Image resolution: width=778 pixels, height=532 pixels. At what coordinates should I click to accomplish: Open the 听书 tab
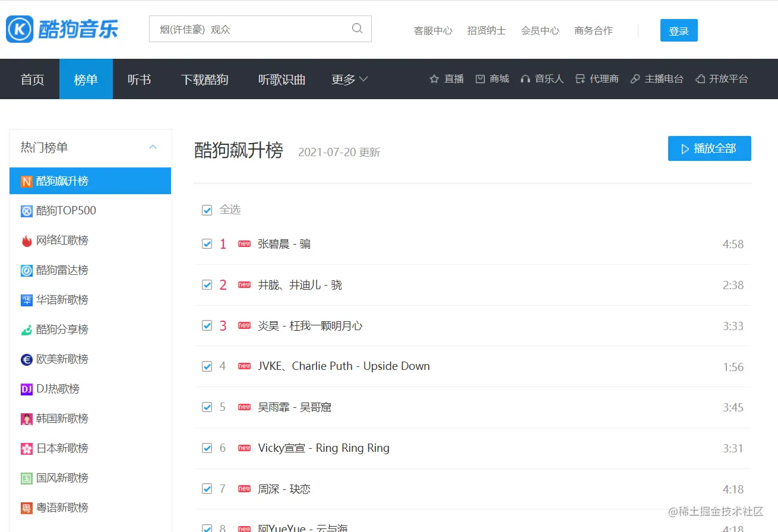[x=140, y=79]
